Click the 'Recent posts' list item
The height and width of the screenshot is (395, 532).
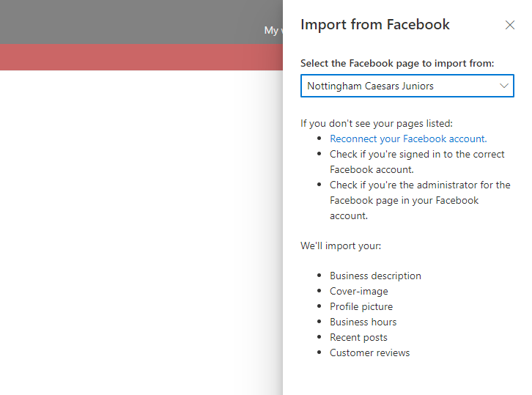click(x=358, y=337)
